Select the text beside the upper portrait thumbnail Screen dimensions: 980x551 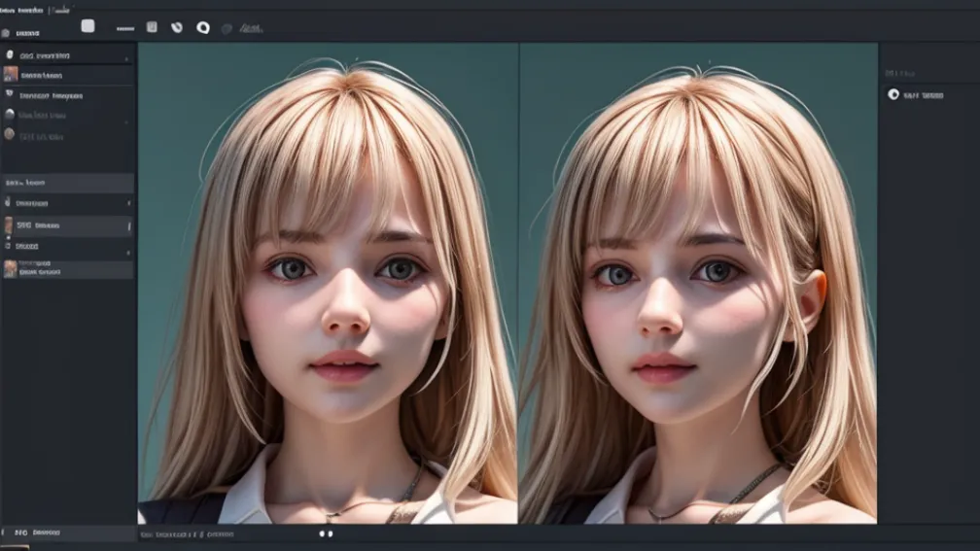coord(41,76)
